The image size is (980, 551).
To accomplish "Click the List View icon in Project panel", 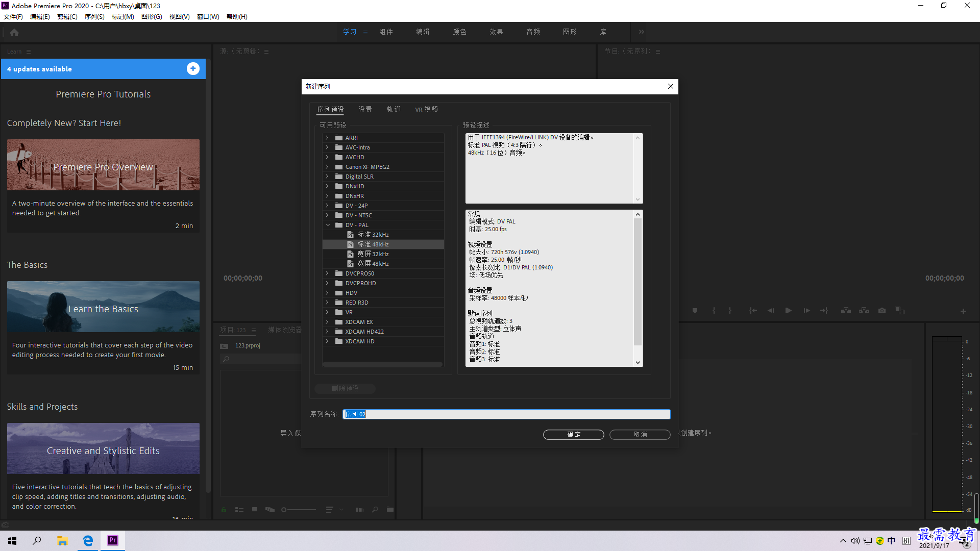I will tap(239, 509).
